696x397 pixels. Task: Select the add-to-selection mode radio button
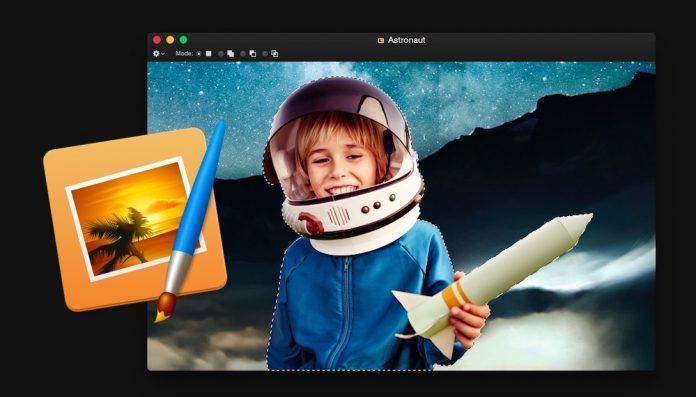coord(221,54)
